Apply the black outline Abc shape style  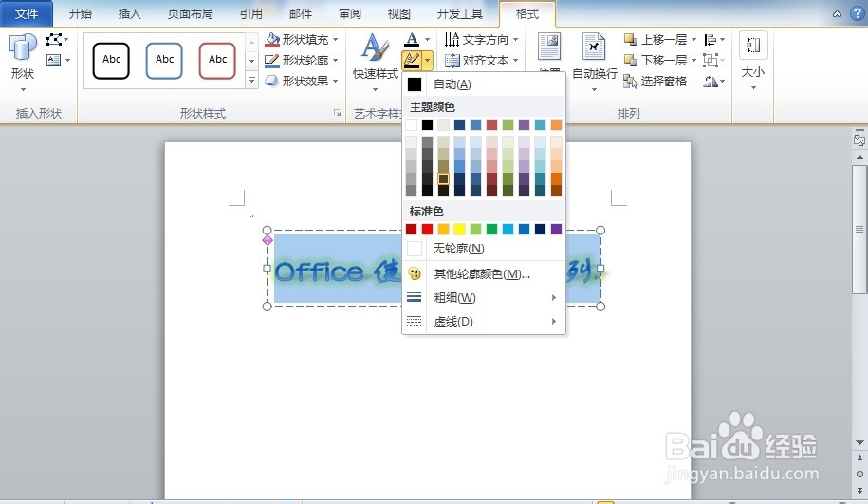[111, 61]
